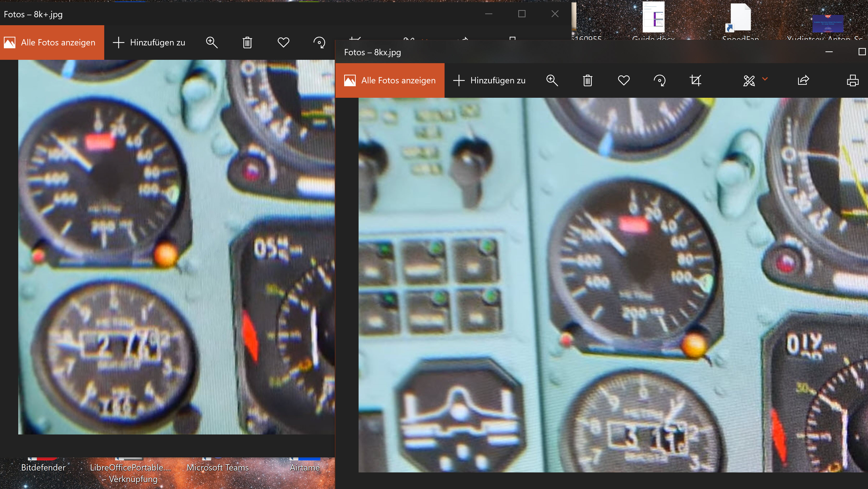Click Alle Fotos anzeigen in 8kx.jpg window
The height and width of the screenshot is (489, 868).
390,80
